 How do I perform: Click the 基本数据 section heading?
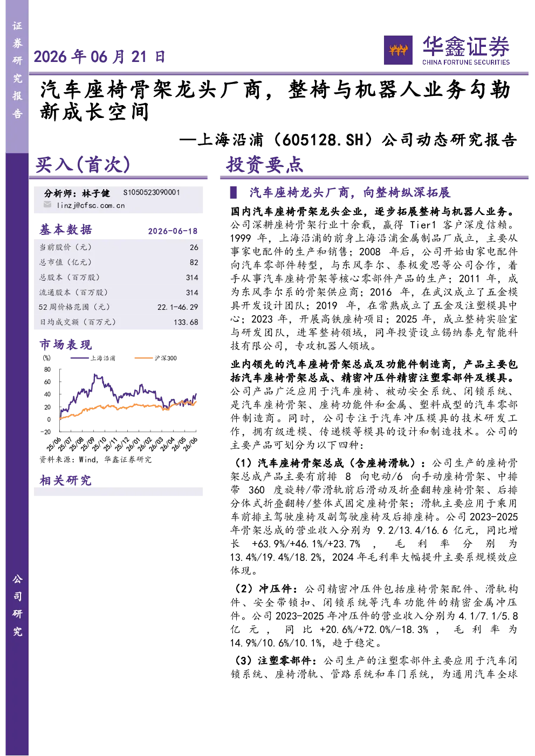(x=66, y=230)
